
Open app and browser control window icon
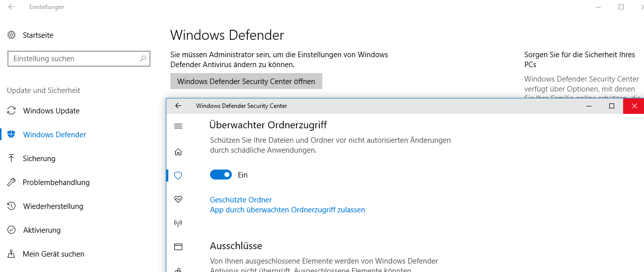pos(178,247)
